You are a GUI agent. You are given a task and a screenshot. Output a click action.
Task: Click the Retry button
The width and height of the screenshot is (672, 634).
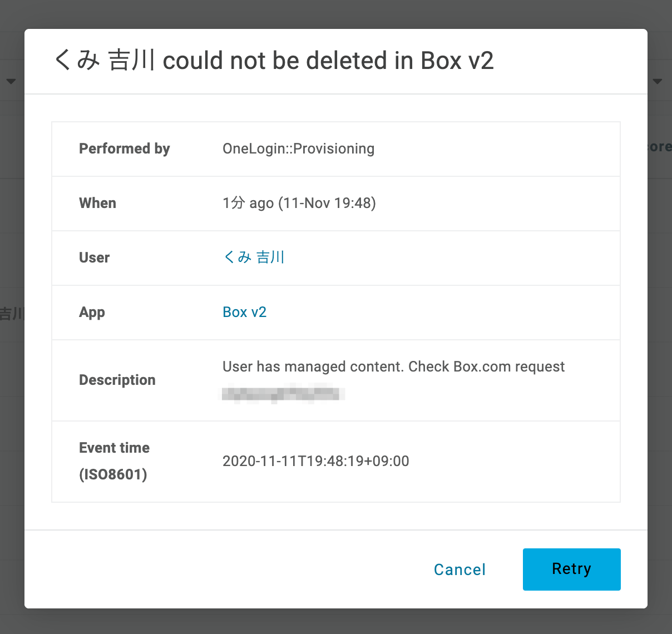click(571, 569)
